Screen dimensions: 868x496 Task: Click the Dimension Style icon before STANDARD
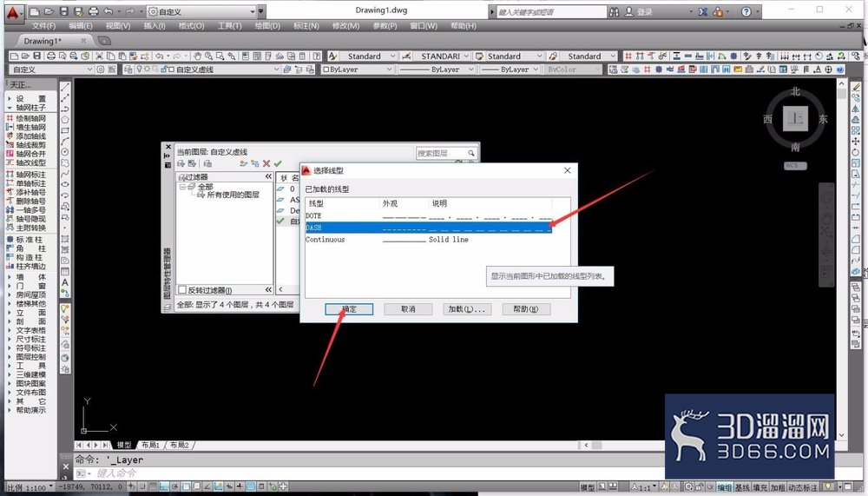tap(405, 56)
